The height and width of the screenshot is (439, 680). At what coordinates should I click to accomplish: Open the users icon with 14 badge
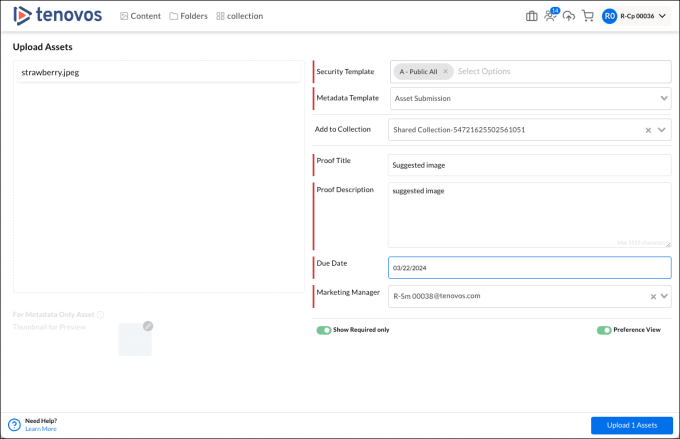550,15
